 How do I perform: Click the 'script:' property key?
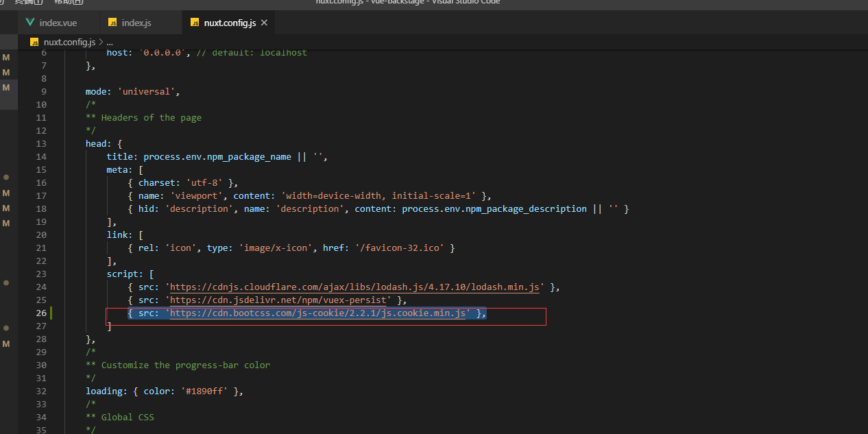125,274
